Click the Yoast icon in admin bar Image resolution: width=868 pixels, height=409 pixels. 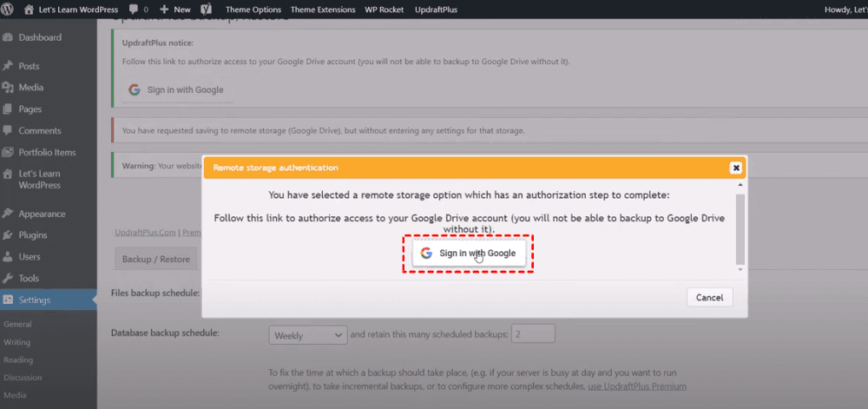click(207, 10)
